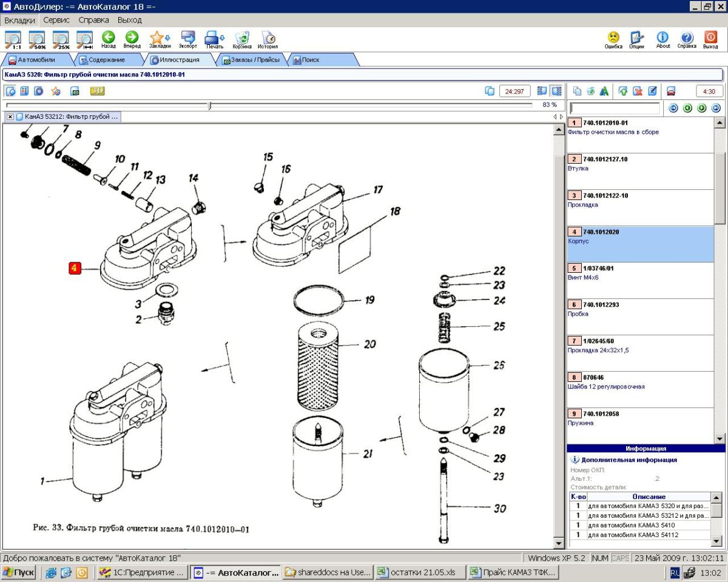
Task: Go to next part record
Action: click(x=702, y=109)
